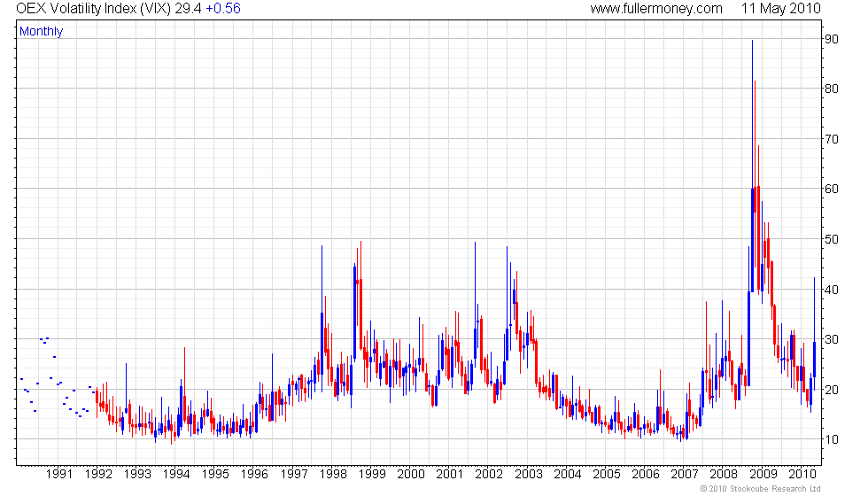Click the 2003 year axis label
Image resolution: width=868 pixels, height=496 pixels.
pos(530,474)
